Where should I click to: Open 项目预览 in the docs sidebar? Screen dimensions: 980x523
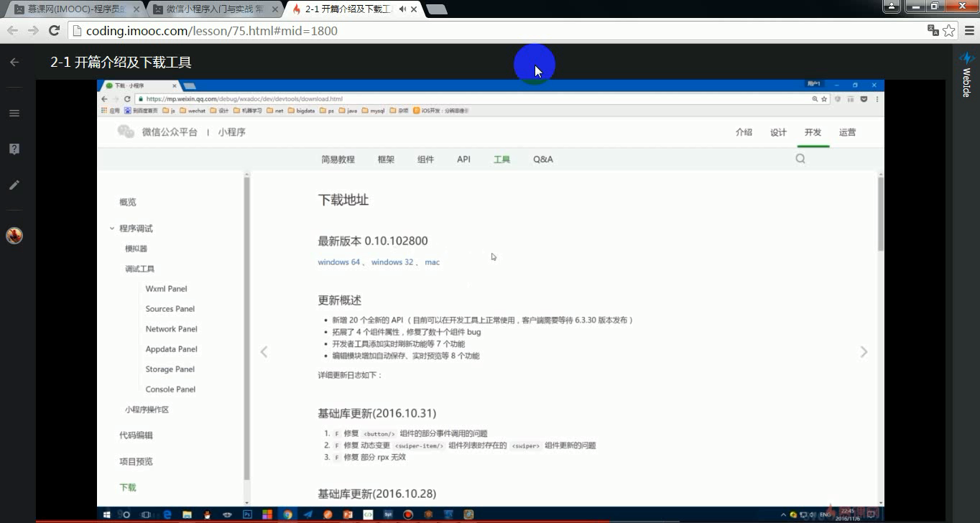pyautogui.click(x=136, y=461)
